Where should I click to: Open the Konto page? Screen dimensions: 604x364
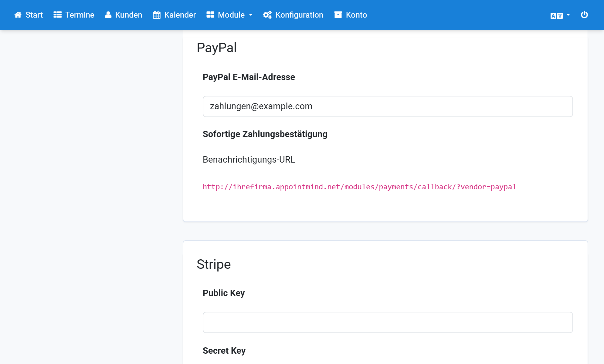[351, 15]
